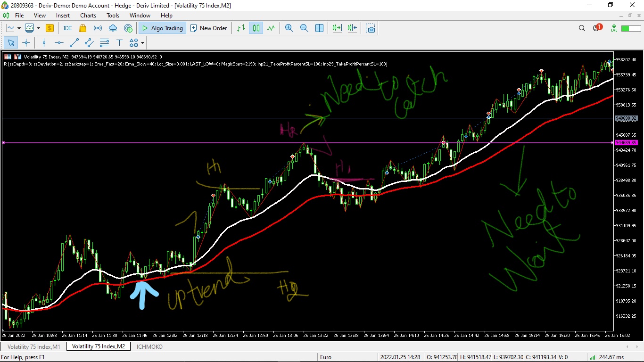644x362 pixels.
Task: Open the Insert menu
Action: click(x=63, y=16)
